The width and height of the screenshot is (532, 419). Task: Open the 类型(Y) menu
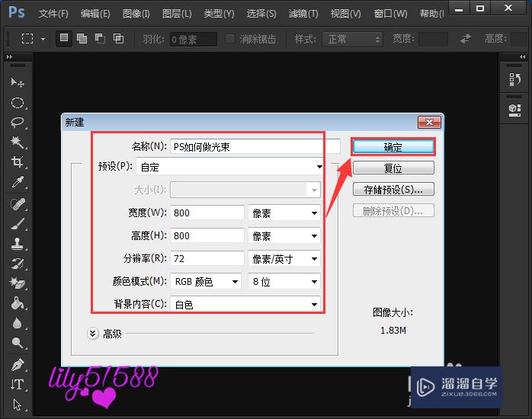point(219,14)
